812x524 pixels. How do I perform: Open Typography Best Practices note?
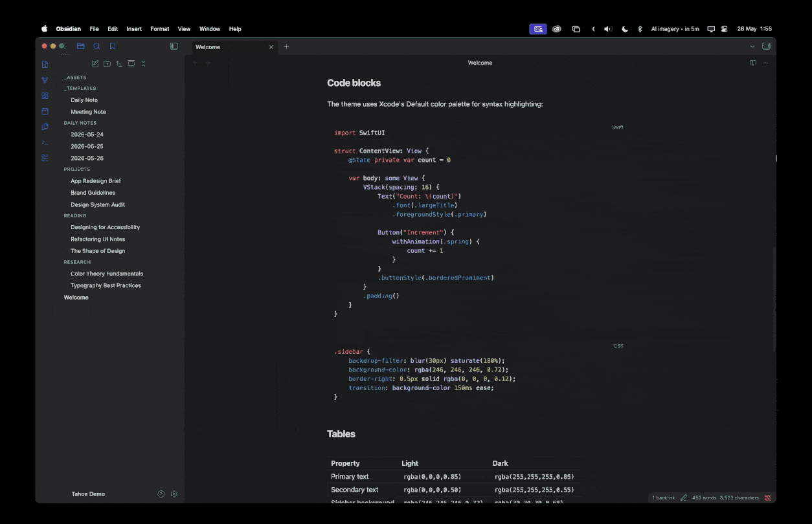point(106,285)
